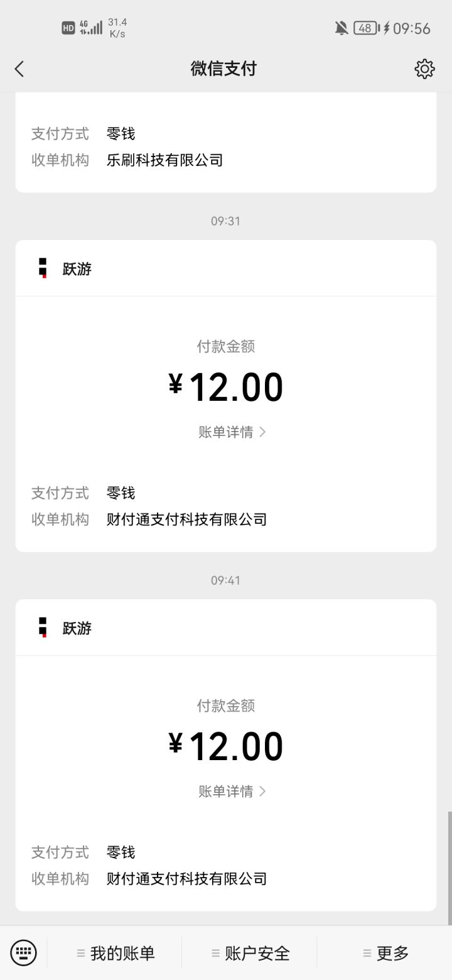
Task: Open the settings gear icon
Action: click(425, 68)
